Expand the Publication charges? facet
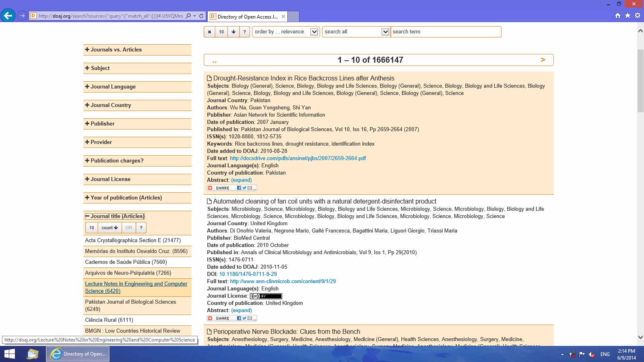Image resolution: width=644 pixels, height=362 pixels. tap(137, 161)
